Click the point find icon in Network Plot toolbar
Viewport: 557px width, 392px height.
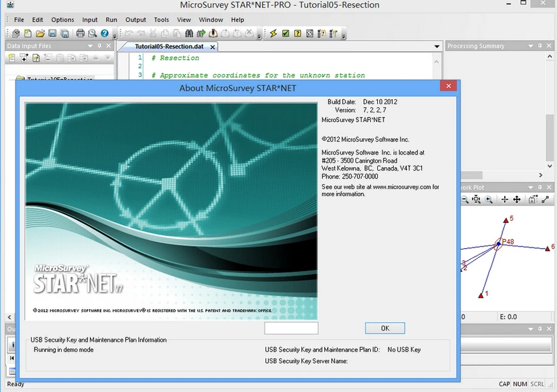532,200
